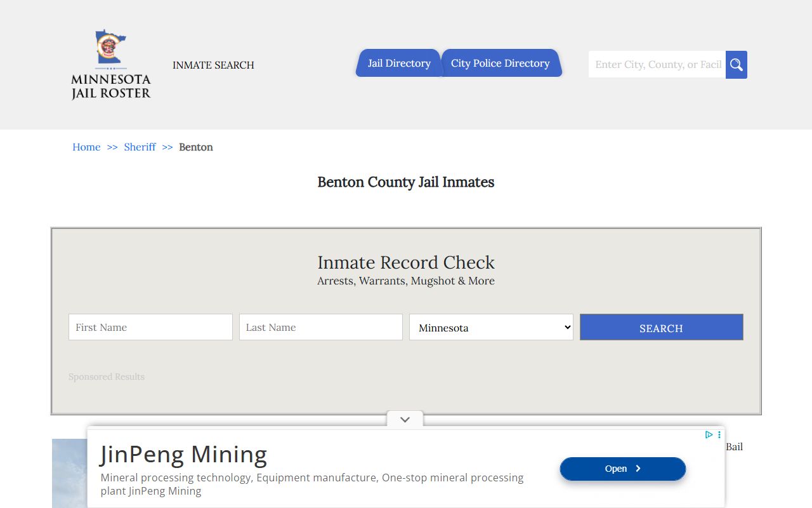Open the Jail Directory tab

click(398, 63)
